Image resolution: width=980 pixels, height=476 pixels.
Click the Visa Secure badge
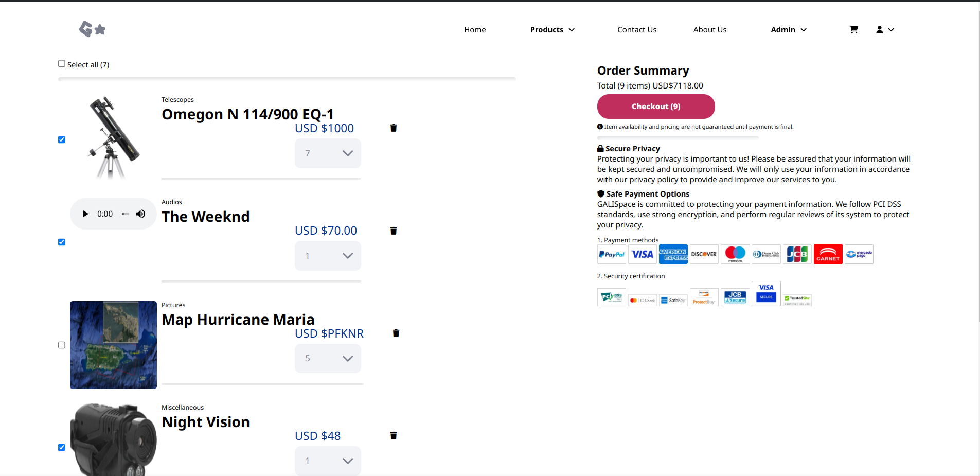766,293
